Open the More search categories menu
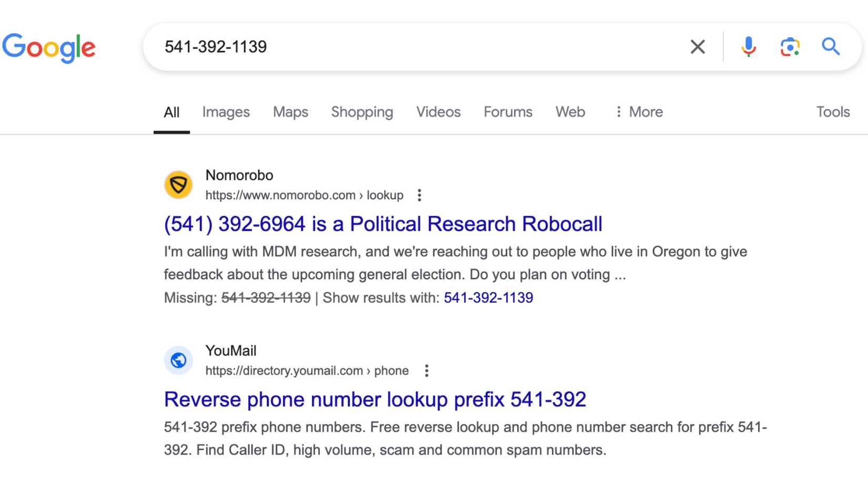 (x=638, y=112)
